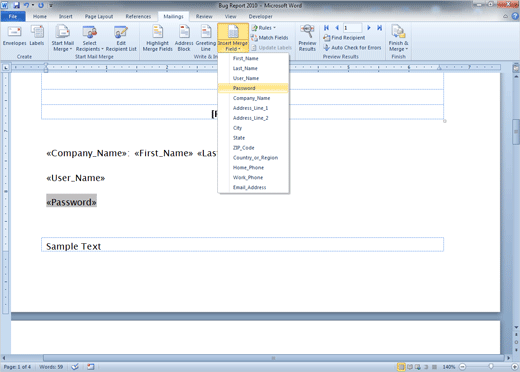
Task: Click Edit Recipient List icon
Action: (x=121, y=38)
